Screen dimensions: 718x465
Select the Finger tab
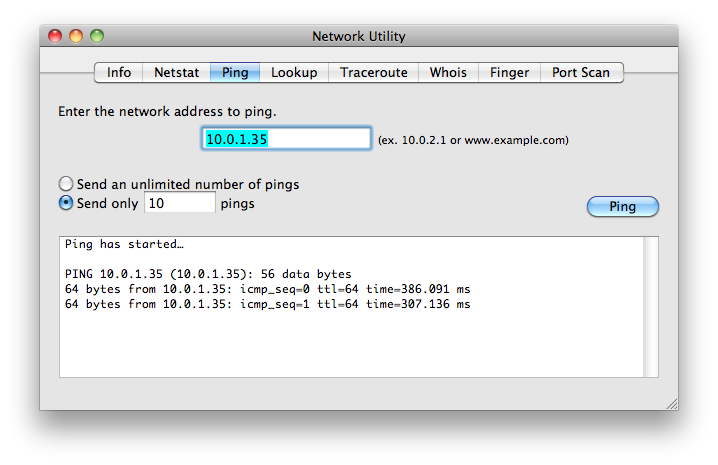[509, 72]
